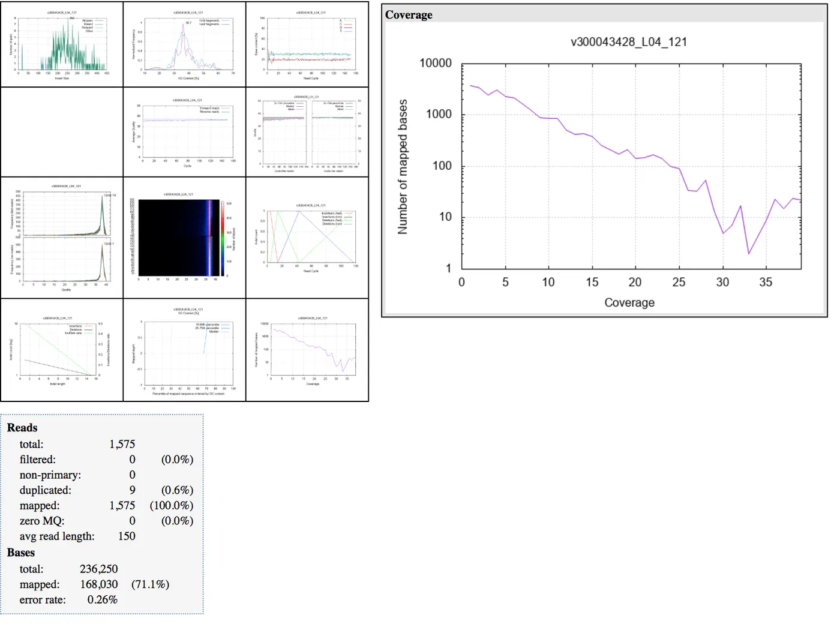The width and height of the screenshot is (840, 633).
Task: Click the Bases section heading
Action: (x=21, y=553)
